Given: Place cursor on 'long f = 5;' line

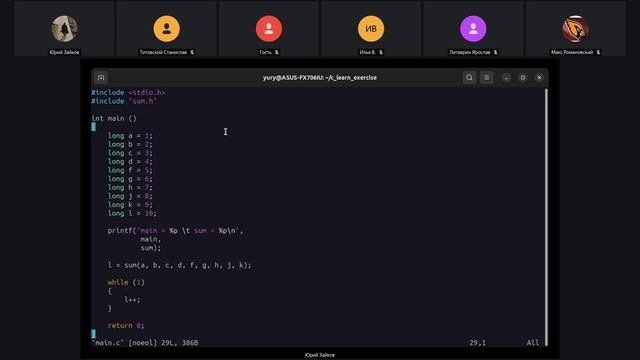Looking at the screenshot, I should 130,170.
